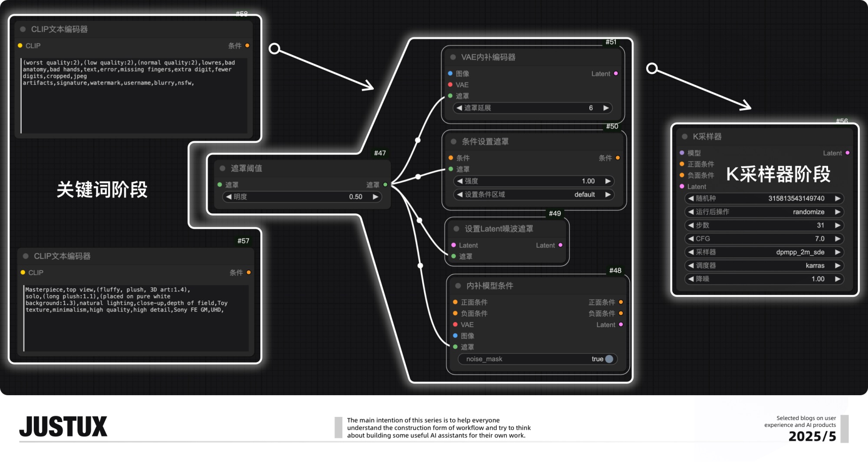868x462 pixels.
Task: Collapse the 遮罩阈值 node via its title dot
Action: coord(223,168)
